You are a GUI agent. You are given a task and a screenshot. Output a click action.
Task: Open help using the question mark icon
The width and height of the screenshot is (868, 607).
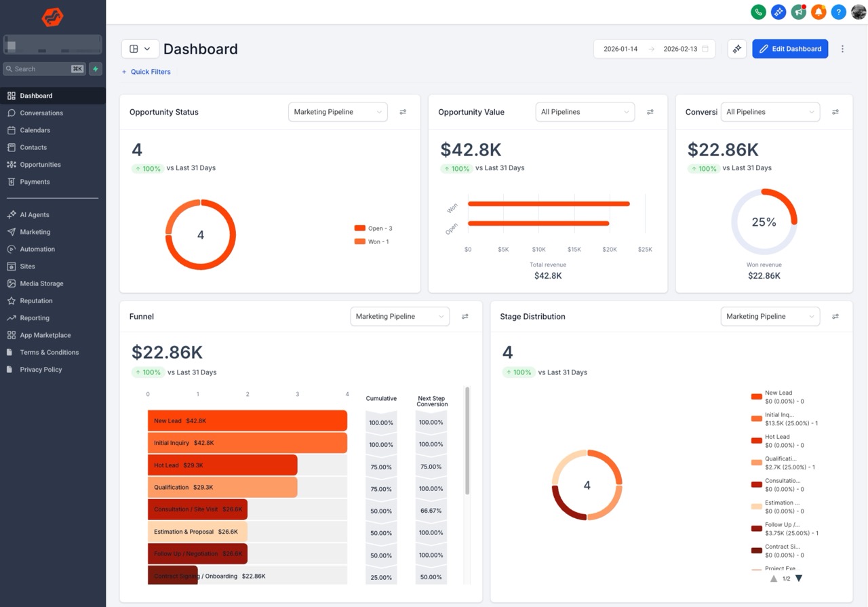(x=838, y=12)
